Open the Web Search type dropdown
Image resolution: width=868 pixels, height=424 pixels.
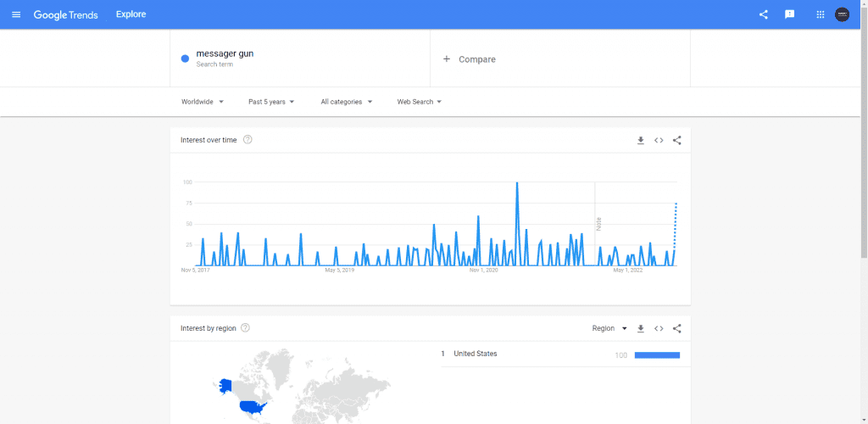(x=420, y=102)
